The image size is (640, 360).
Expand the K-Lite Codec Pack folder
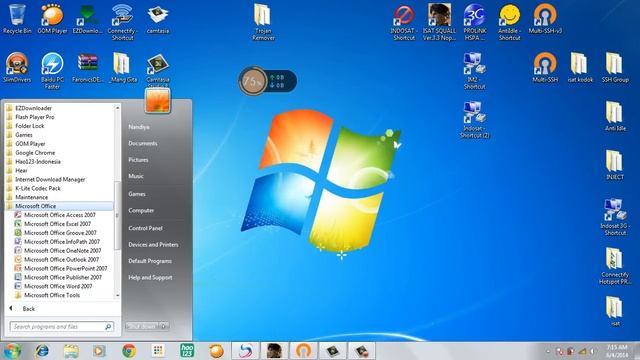(59, 189)
